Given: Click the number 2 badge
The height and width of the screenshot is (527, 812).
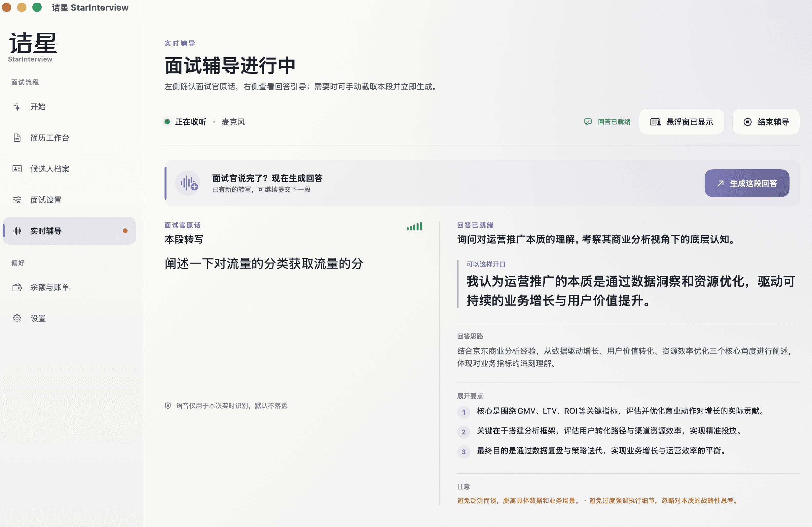Looking at the screenshot, I should click(x=464, y=432).
